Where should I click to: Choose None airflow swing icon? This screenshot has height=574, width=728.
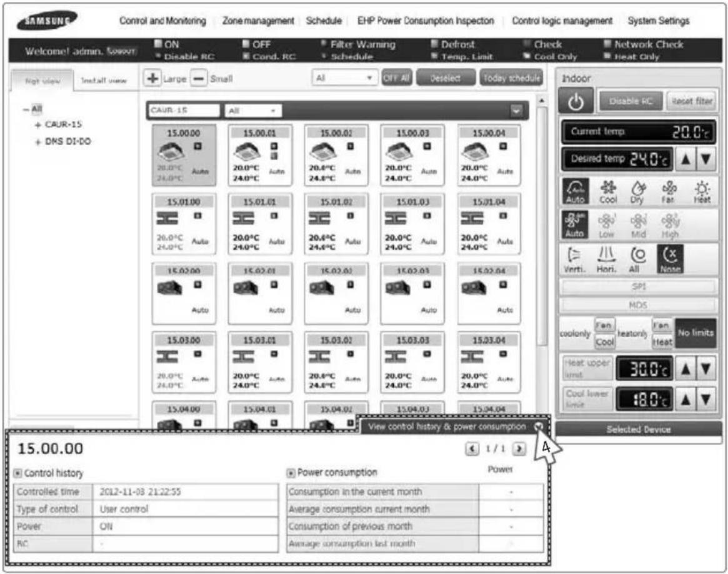pos(670,259)
